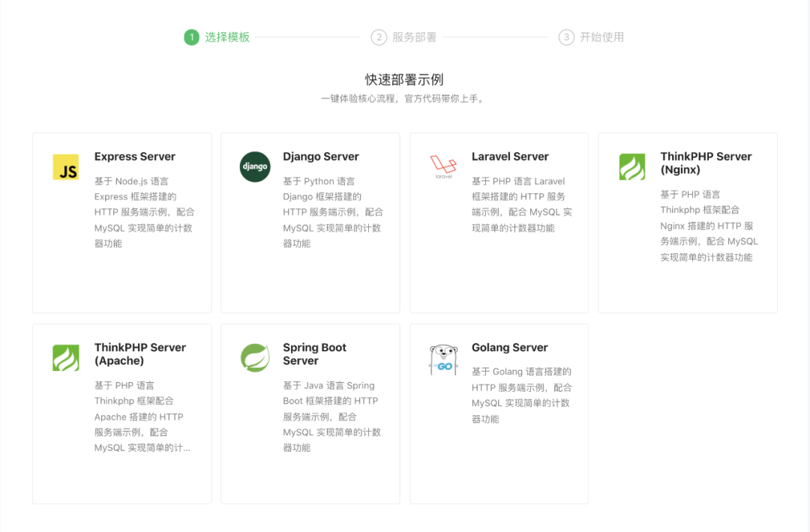Click the ThinkPHP (Apache) green logo icon
This screenshot has height=532, width=810.
point(65,357)
